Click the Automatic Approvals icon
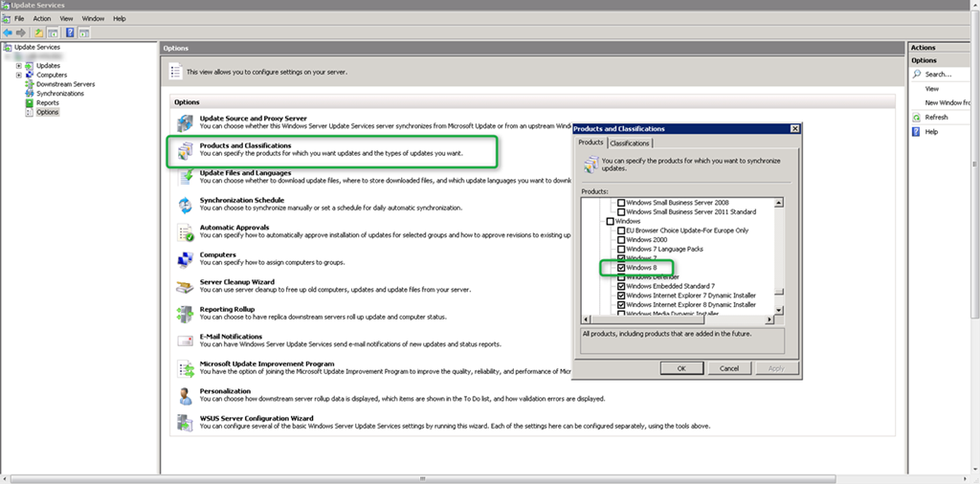The image size is (980, 484). 185,232
